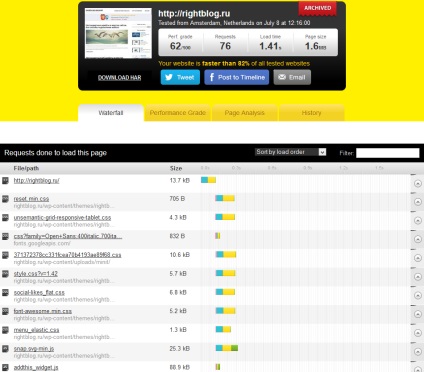Open the Sort by load order dropdown

(x=290, y=152)
